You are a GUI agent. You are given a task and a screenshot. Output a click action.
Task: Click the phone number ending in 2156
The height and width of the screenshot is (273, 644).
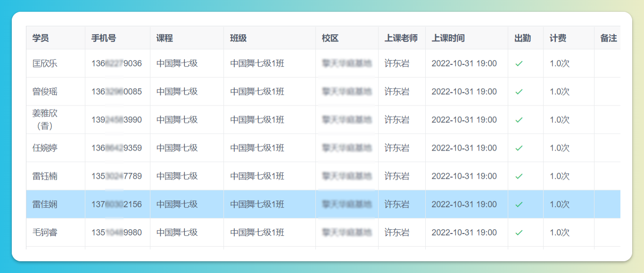coord(116,205)
